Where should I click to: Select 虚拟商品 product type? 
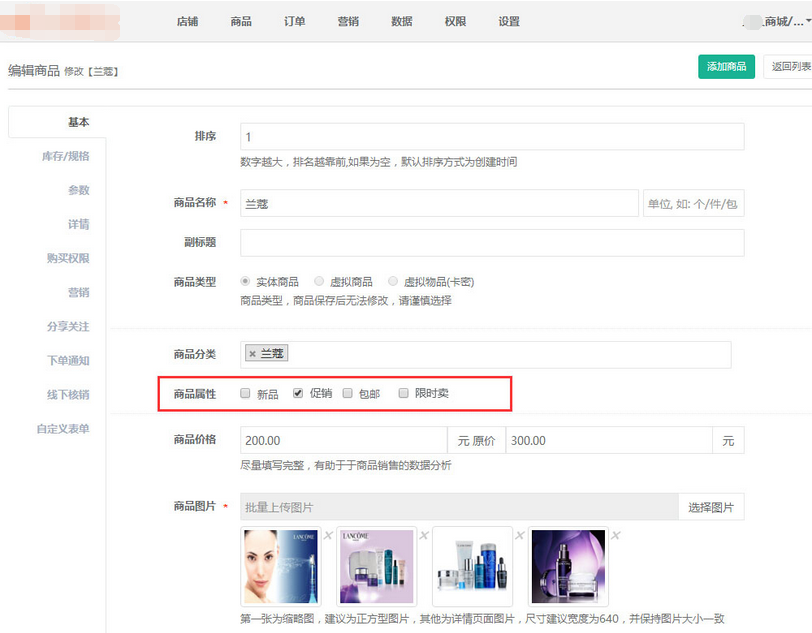point(319,282)
